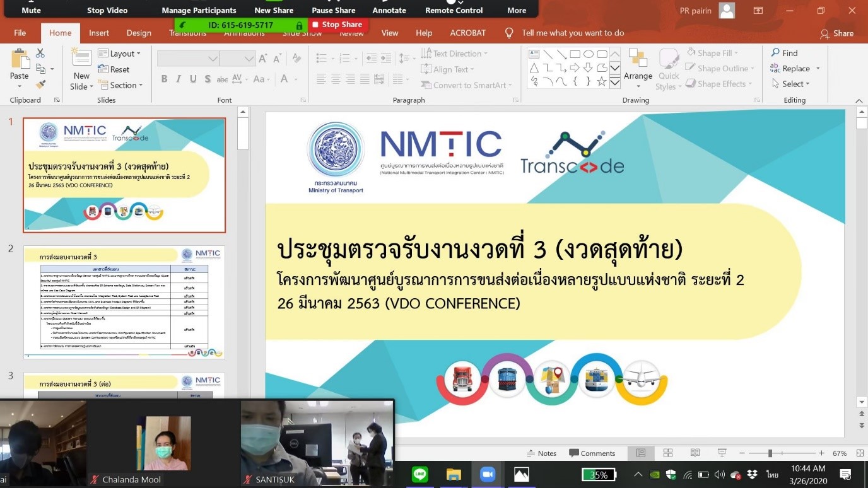Open the Shape Effects dropdown
This screenshot has width=868, height=488.
(718, 84)
